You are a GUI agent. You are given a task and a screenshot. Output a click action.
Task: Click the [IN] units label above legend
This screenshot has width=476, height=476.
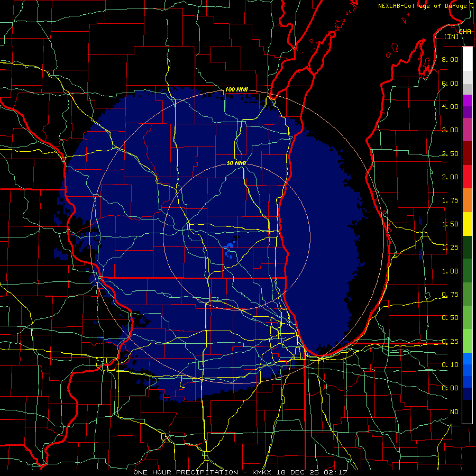point(451,36)
